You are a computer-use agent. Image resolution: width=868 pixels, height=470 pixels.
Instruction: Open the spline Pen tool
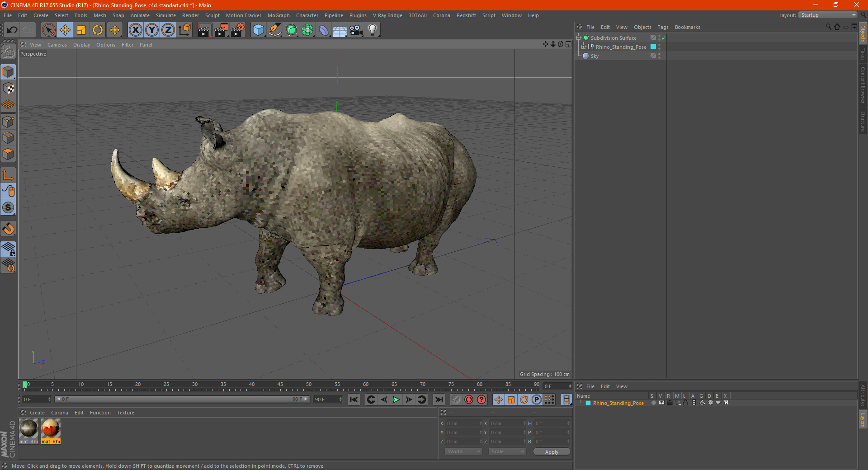275,30
